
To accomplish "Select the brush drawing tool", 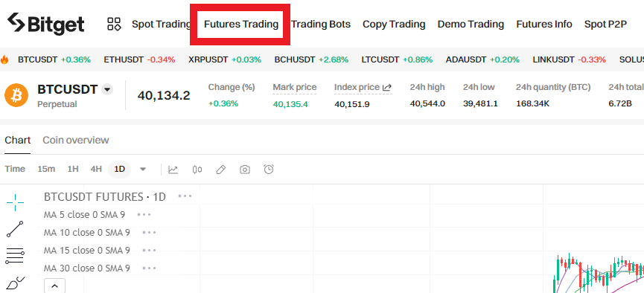I will tap(15, 283).
